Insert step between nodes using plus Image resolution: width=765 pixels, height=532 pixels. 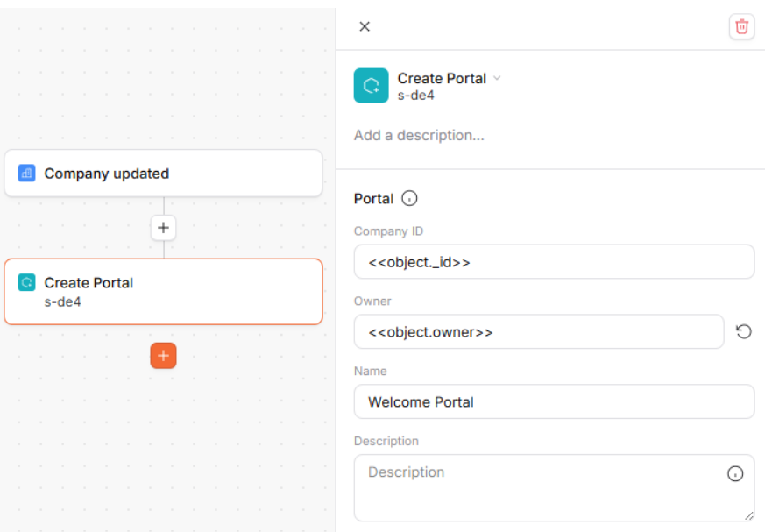point(164,228)
